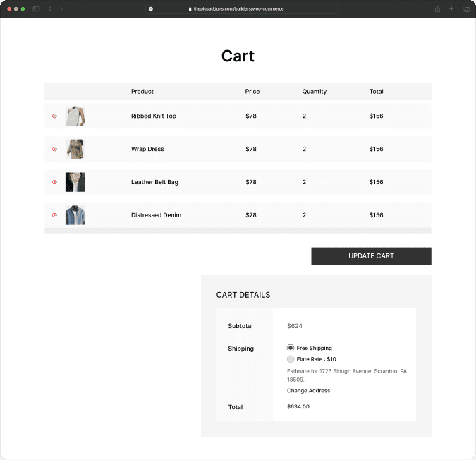The height and width of the screenshot is (460, 476).
Task: Click the Safari share icon
Action: click(x=437, y=9)
